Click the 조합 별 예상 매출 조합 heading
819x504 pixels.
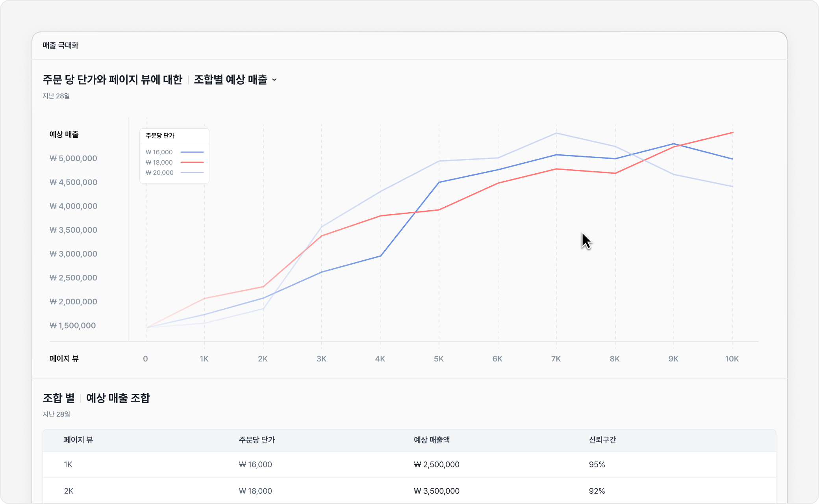click(96, 398)
